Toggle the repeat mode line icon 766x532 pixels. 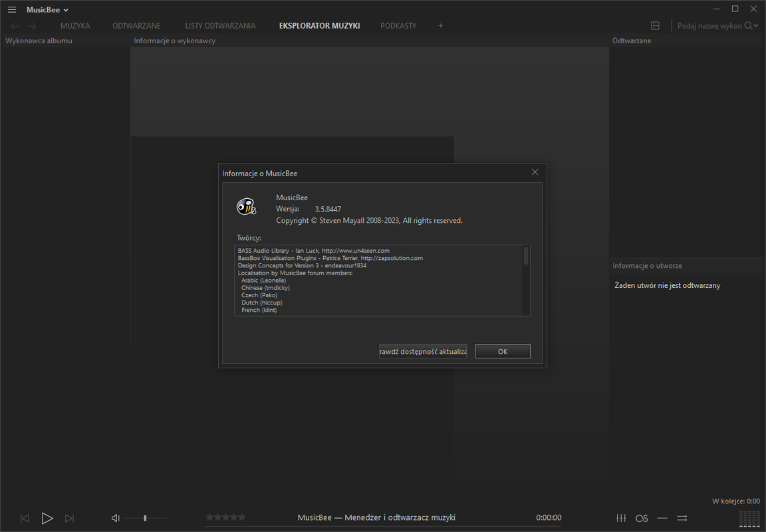(x=662, y=518)
